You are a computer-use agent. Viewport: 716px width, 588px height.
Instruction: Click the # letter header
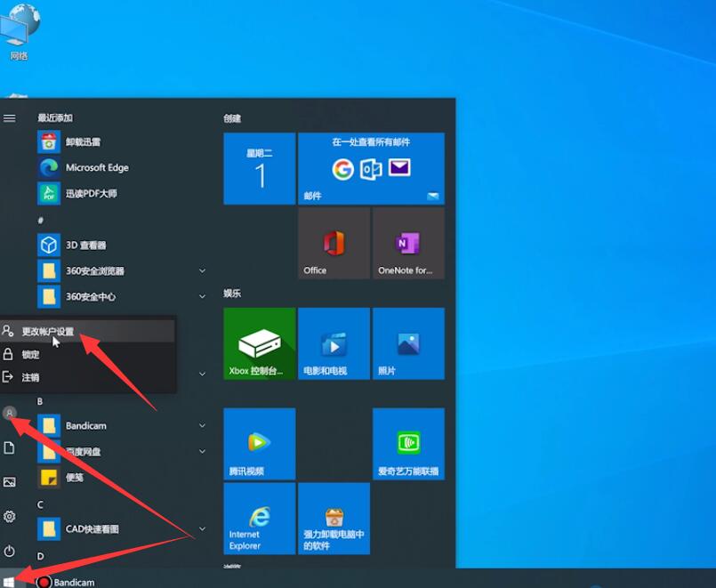pyautogui.click(x=41, y=220)
